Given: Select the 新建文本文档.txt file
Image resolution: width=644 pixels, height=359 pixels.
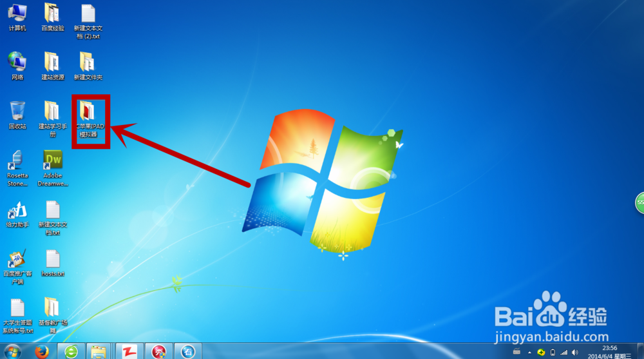Looking at the screenshot, I should (x=53, y=218).
